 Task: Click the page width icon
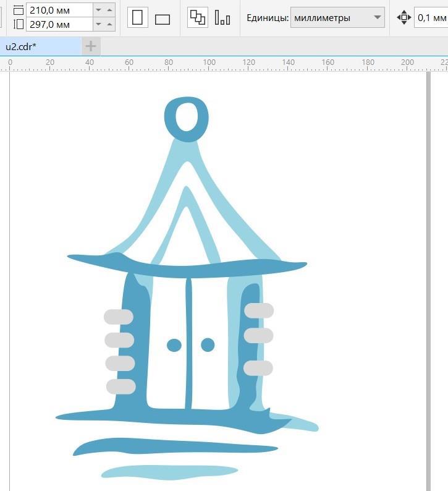[x=18, y=10]
